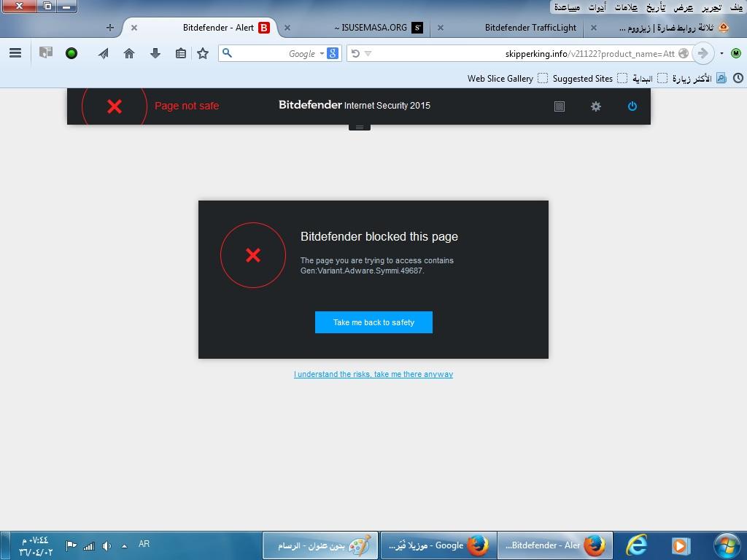The width and height of the screenshot is (747, 560).
Task: Reload page with the refresh arrow
Action: [355, 53]
